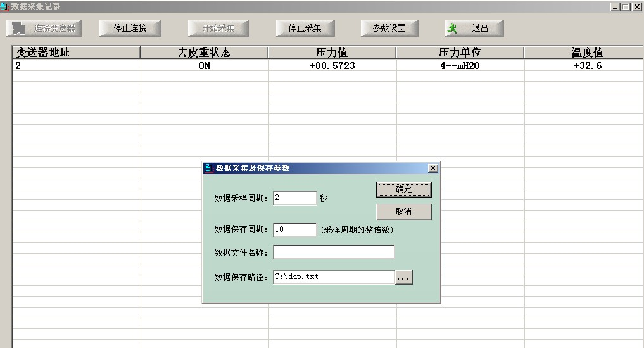Select the 压力单位 column header
This screenshot has height=348, width=644.
460,53
